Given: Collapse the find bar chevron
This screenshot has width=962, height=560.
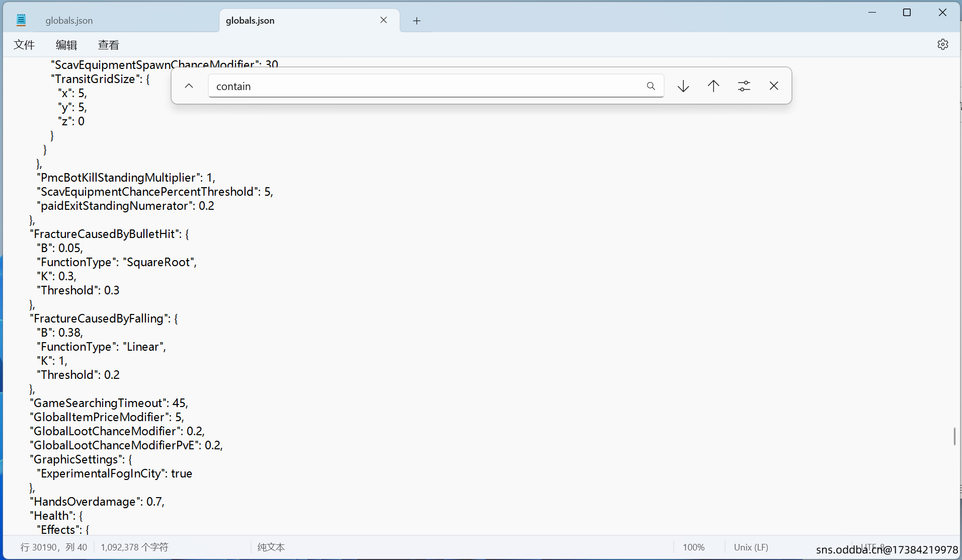Looking at the screenshot, I should pyautogui.click(x=189, y=86).
